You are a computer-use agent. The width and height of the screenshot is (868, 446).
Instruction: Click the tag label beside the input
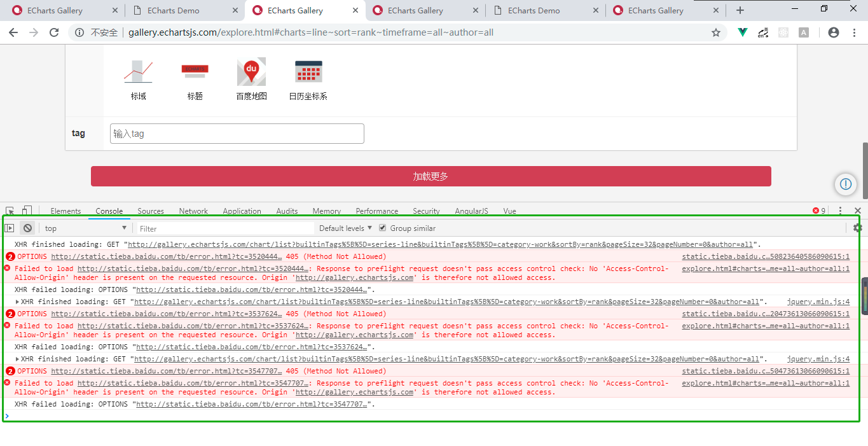(78, 134)
